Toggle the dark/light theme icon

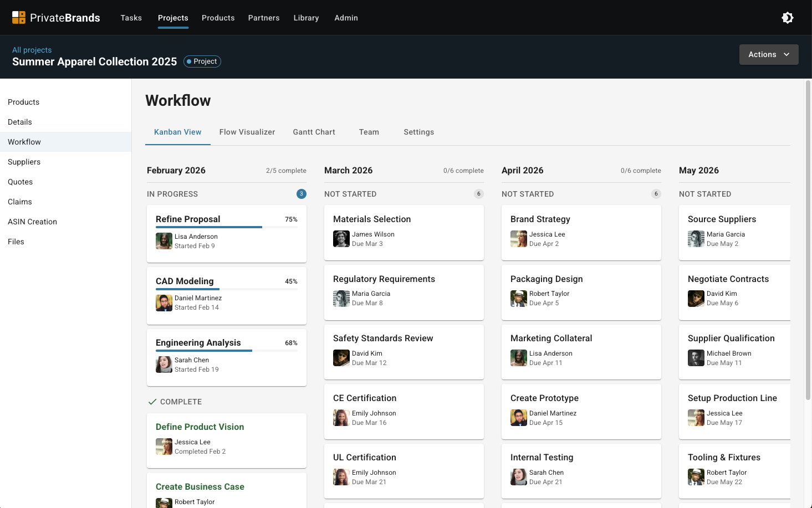coord(787,18)
